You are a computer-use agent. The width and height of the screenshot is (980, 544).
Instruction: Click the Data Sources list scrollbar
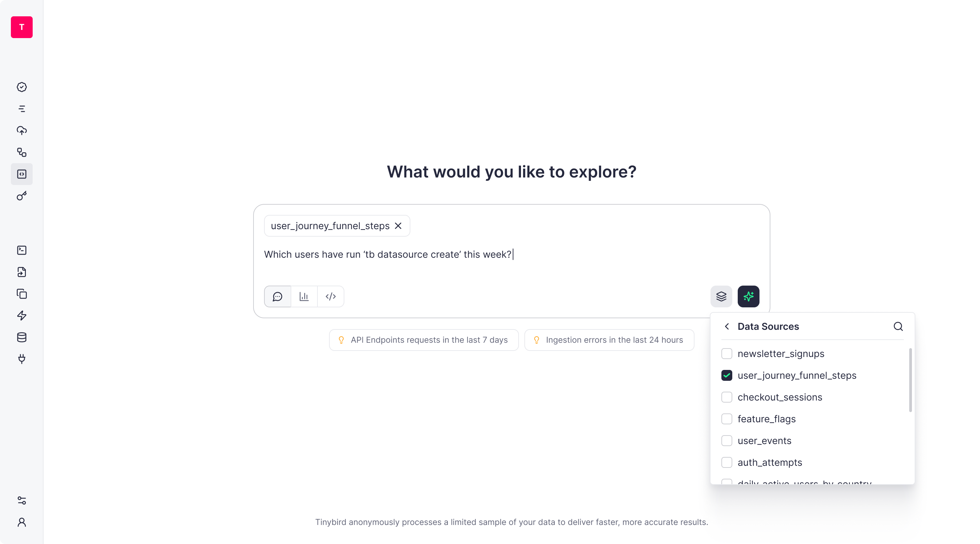click(x=910, y=380)
